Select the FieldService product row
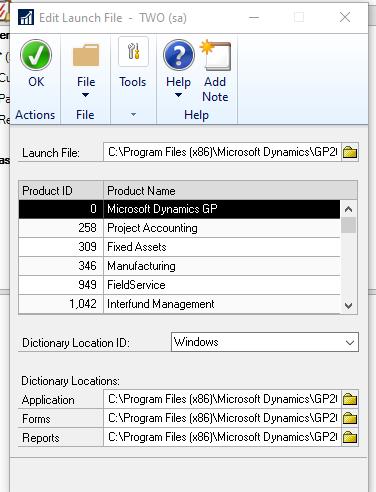 179,285
